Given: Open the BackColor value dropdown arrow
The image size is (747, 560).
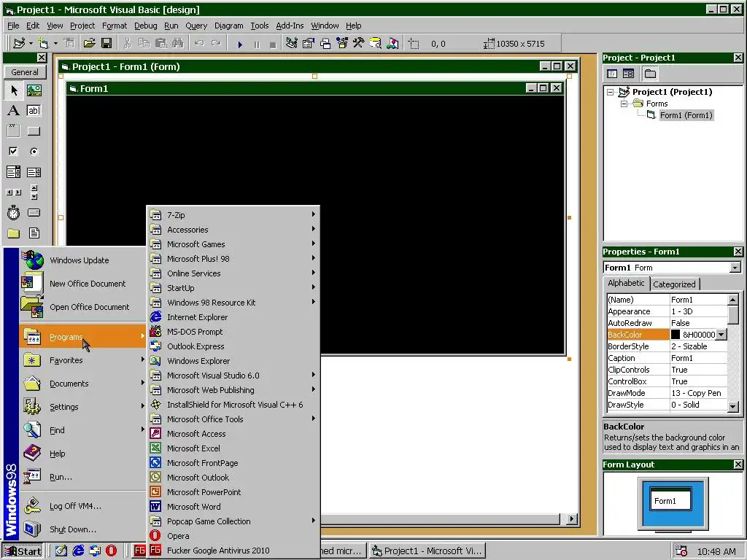Looking at the screenshot, I should 721,335.
